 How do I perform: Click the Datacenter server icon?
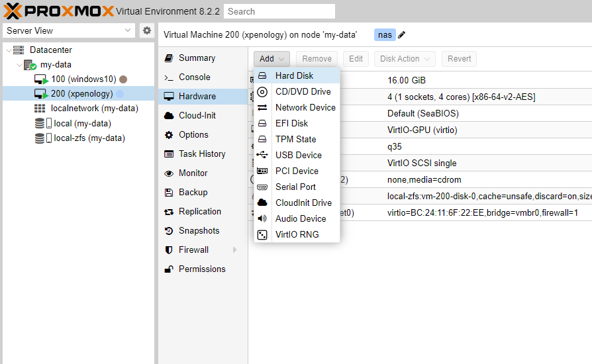[19, 50]
